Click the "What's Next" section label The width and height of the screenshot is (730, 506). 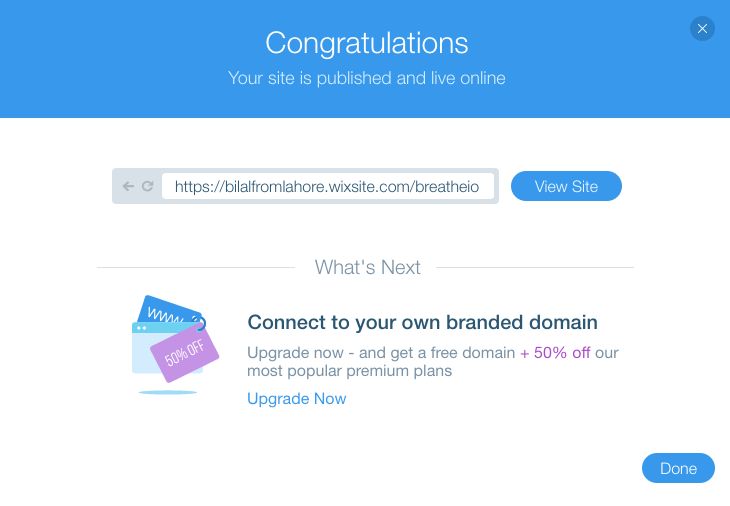click(367, 267)
